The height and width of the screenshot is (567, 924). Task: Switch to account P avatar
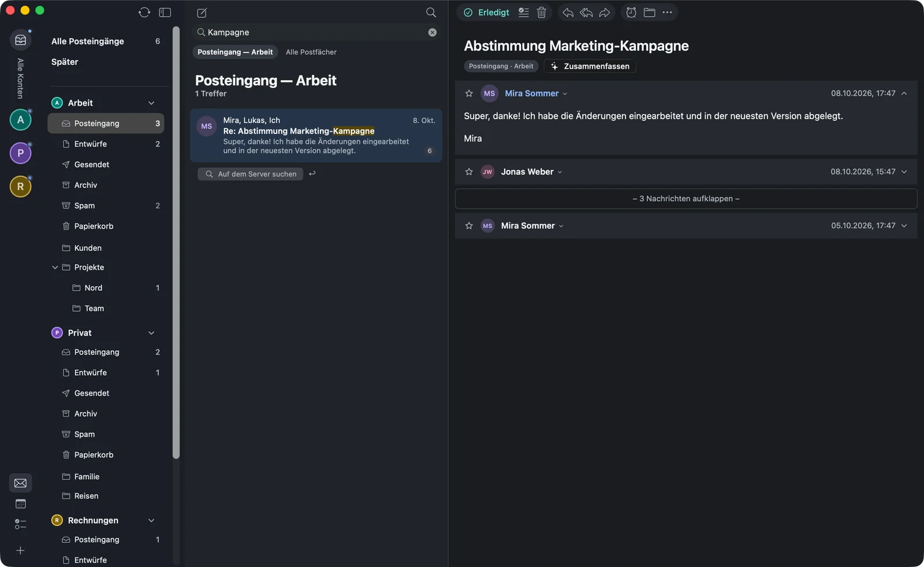pyautogui.click(x=21, y=153)
